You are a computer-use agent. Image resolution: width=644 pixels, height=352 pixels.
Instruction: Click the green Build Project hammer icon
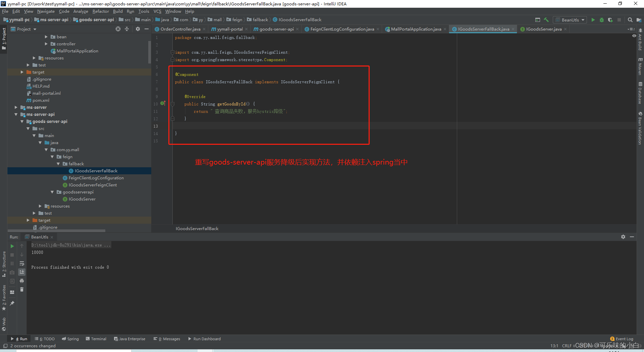[546, 20]
